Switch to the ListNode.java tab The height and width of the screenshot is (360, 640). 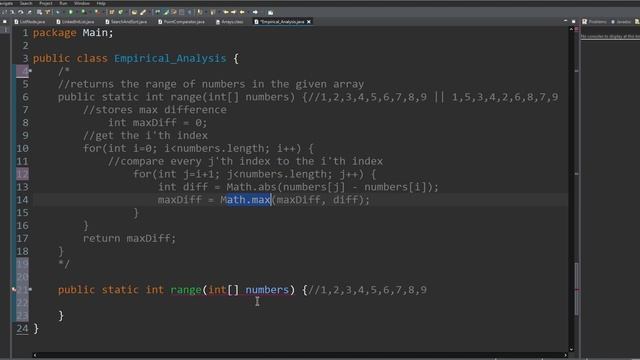click(29, 22)
